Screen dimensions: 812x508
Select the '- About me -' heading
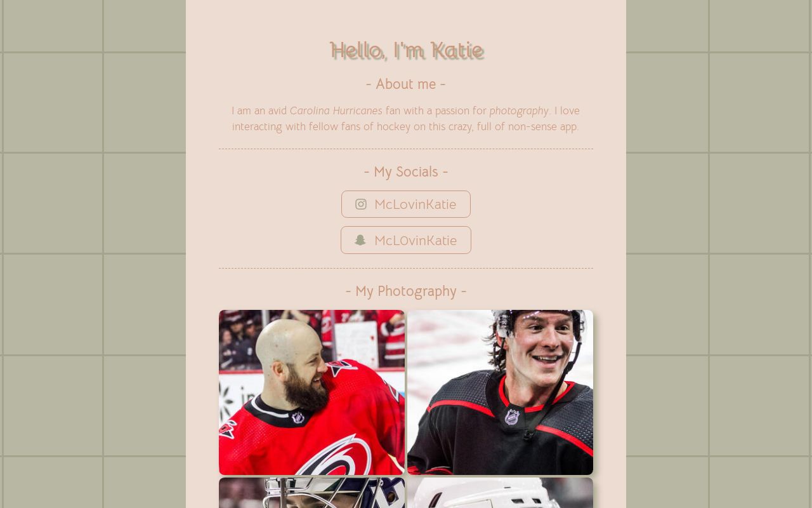click(406, 84)
